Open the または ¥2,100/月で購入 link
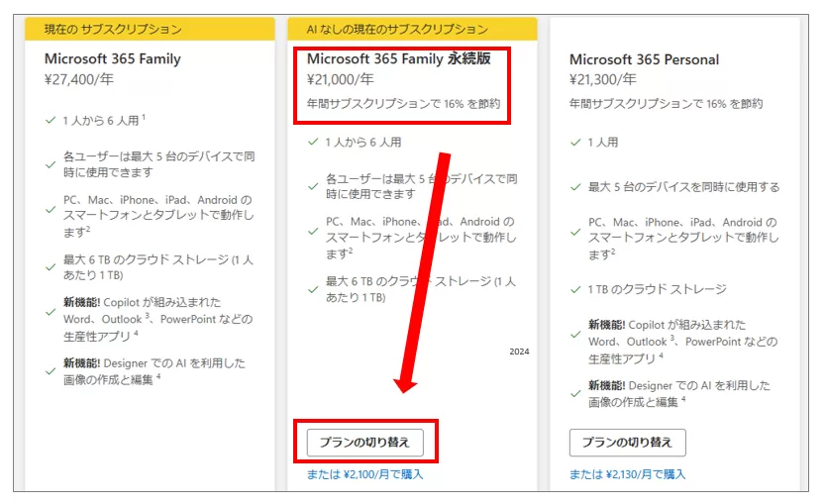The image size is (826, 504). [364, 474]
